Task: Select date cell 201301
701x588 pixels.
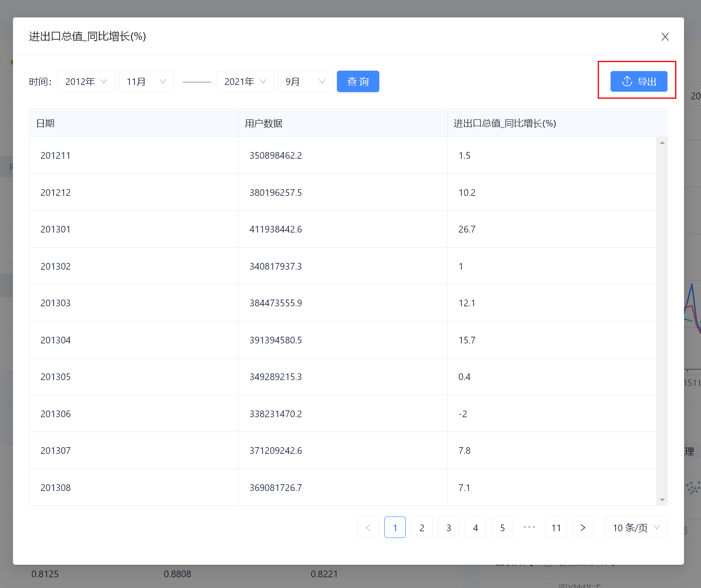Action: pos(55,229)
